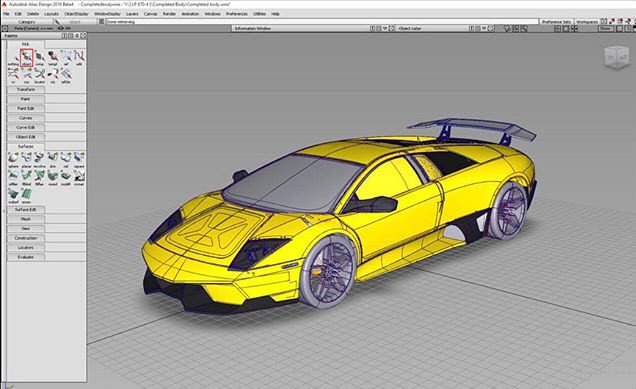Screen dimensions: 636x389
Task: Select the Pick template tool
Action: pos(53,58)
